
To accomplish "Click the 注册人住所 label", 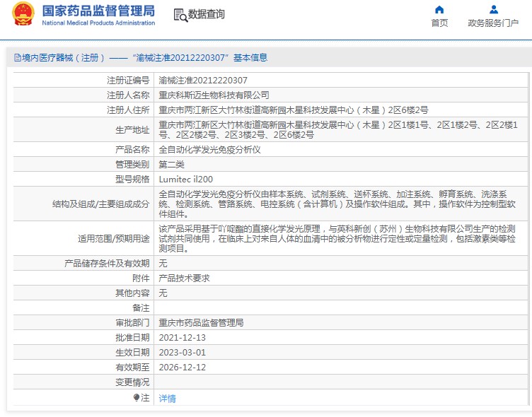I will coord(128,110).
